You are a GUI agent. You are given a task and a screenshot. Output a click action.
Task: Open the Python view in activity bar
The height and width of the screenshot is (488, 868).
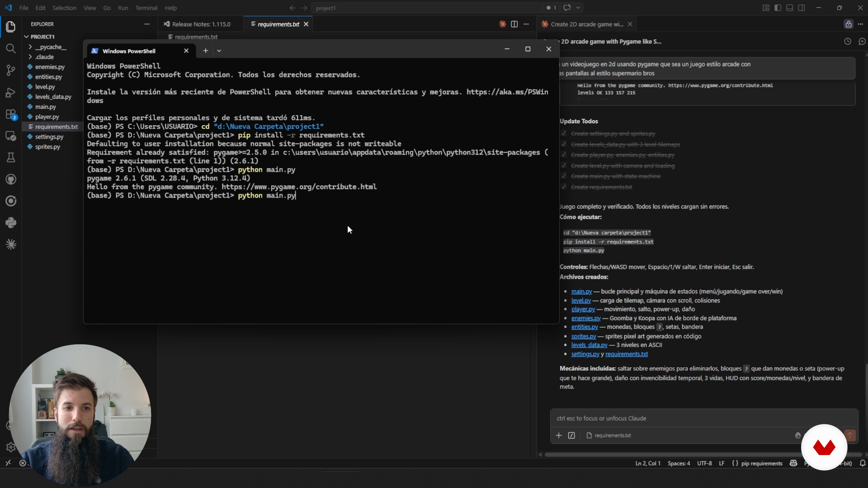click(11, 223)
